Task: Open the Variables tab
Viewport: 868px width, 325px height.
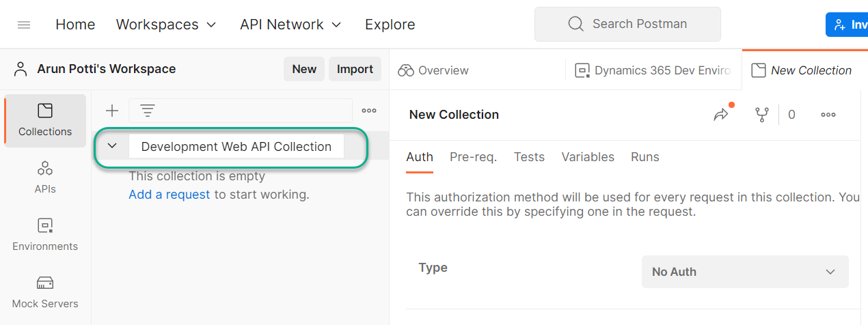Action: tap(588, 157)
